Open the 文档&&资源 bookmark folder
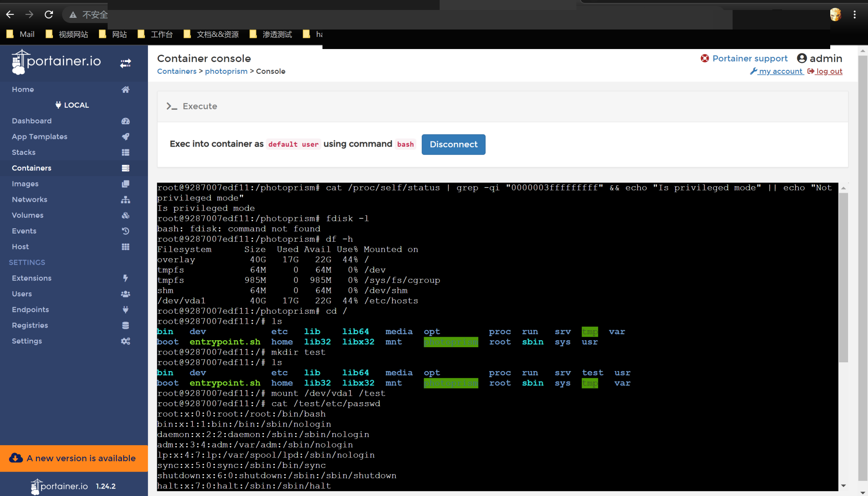This screenshot has height=496, width=868. (211, 34)
